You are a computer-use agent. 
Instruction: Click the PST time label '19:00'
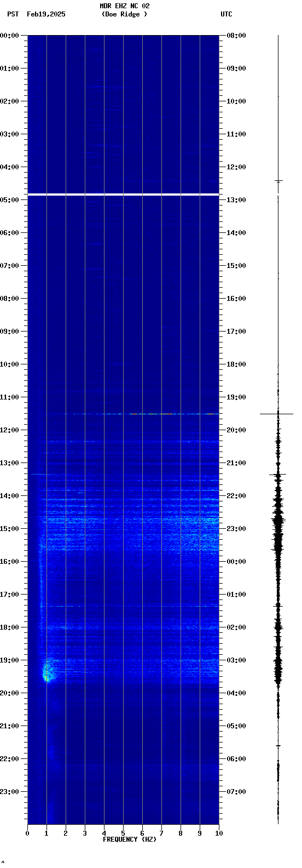coord(10,660)
